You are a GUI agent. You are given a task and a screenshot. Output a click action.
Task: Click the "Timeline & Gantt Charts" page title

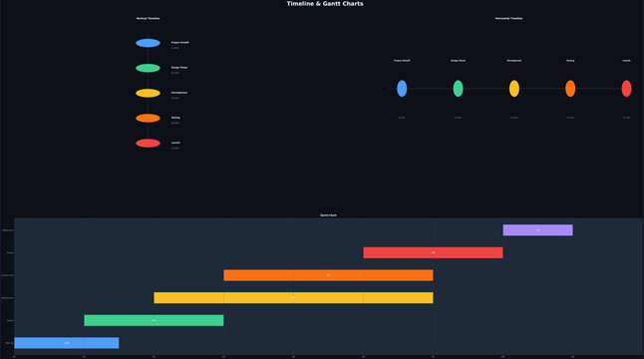(x=325, y=4)
